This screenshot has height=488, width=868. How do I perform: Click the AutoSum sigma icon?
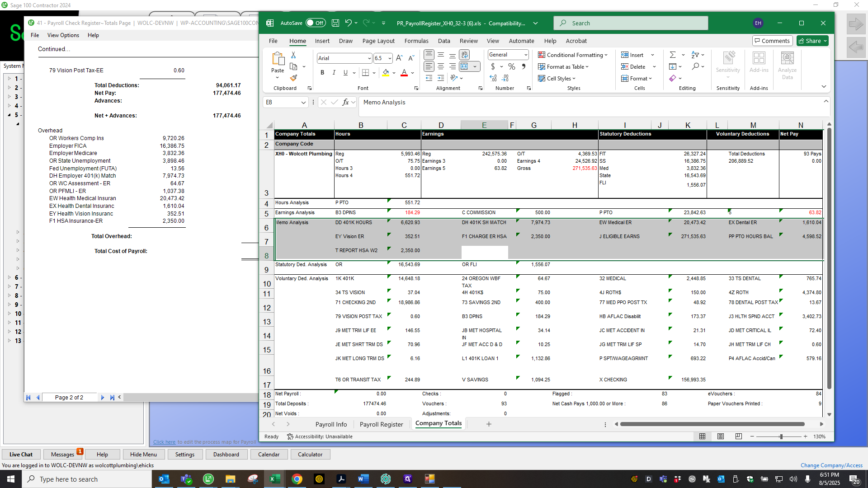pyautogui.click(x=673, y=55)
